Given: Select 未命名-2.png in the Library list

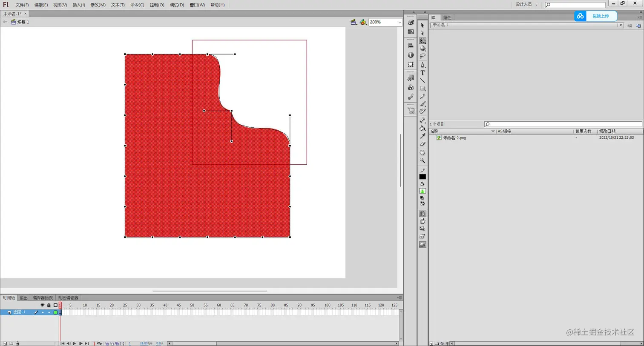Looking at the screenshot, I should click(x=454, y=137).
